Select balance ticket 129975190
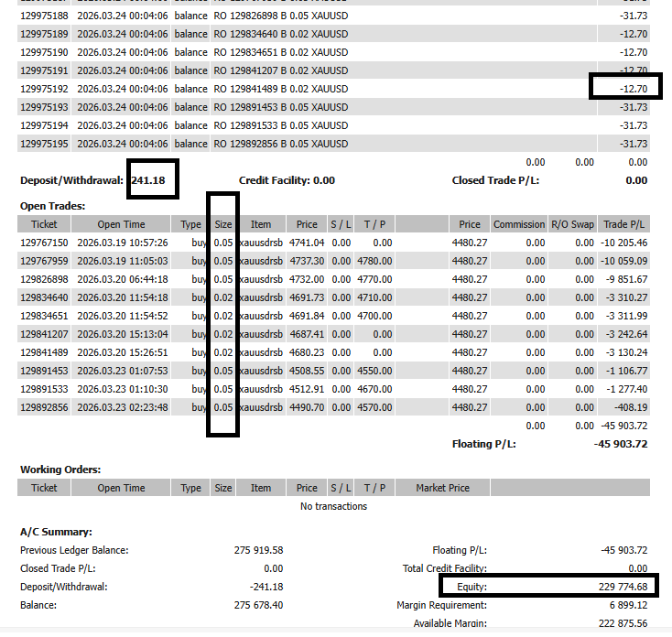 (44, 53)
